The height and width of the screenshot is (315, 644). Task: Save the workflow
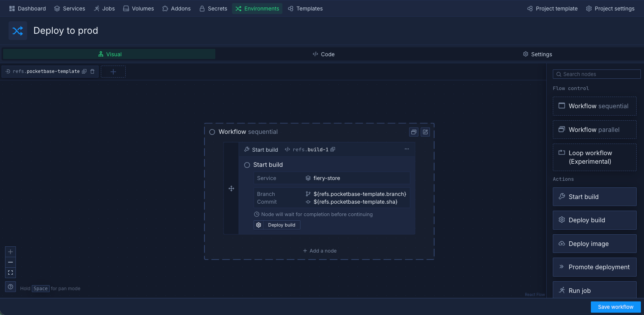615,307
